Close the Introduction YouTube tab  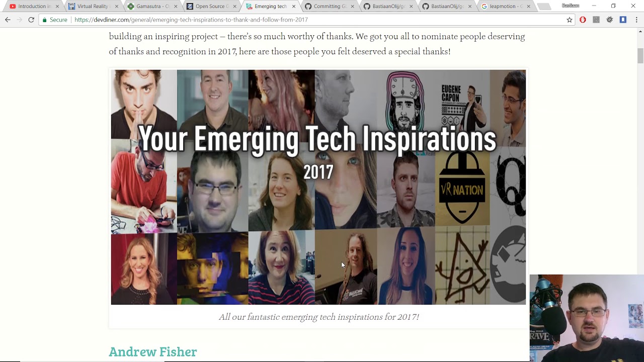pos(57,7)
